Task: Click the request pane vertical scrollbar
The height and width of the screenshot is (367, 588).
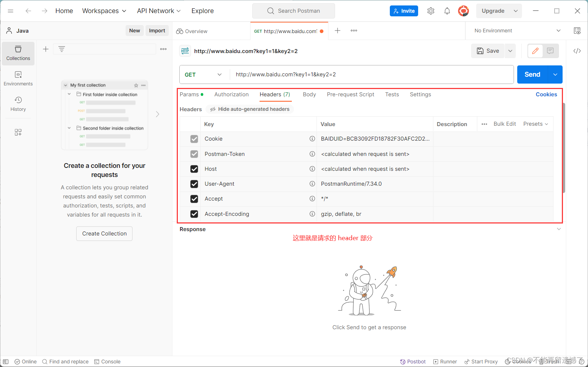Action: [564, 148]
